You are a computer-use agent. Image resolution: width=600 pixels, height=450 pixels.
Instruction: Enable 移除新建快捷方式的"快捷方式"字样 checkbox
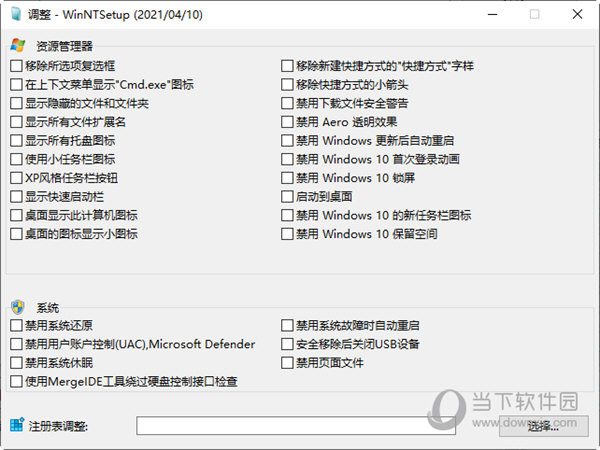(x=287, y=66)
